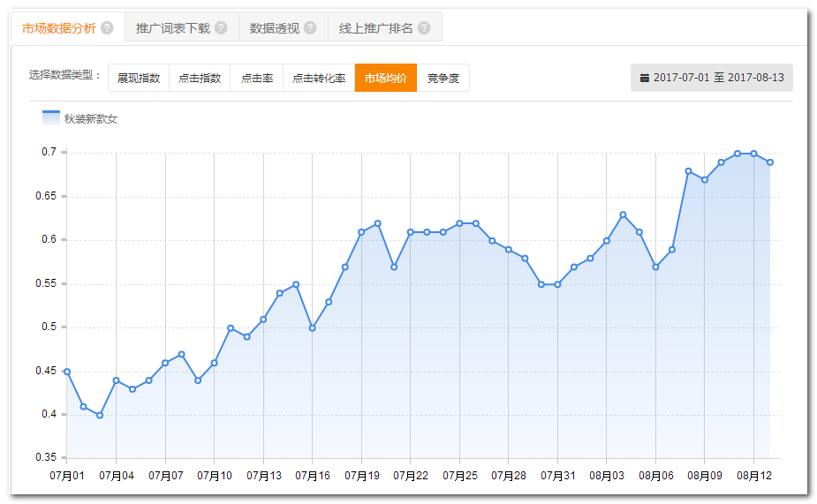Click the 0.7 y-axis label
817x504 pixels.
point(49,152)
